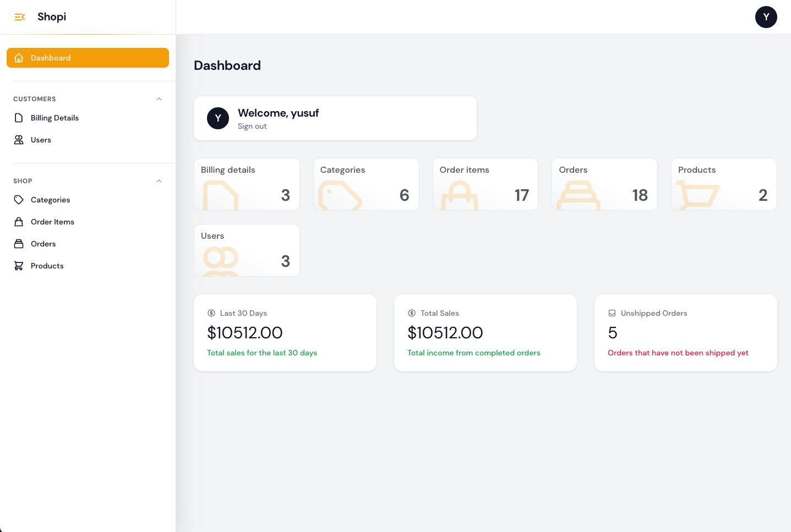This screenshot has width=791, height=532.
Task: Click the Sign out link
Action: 252,127
